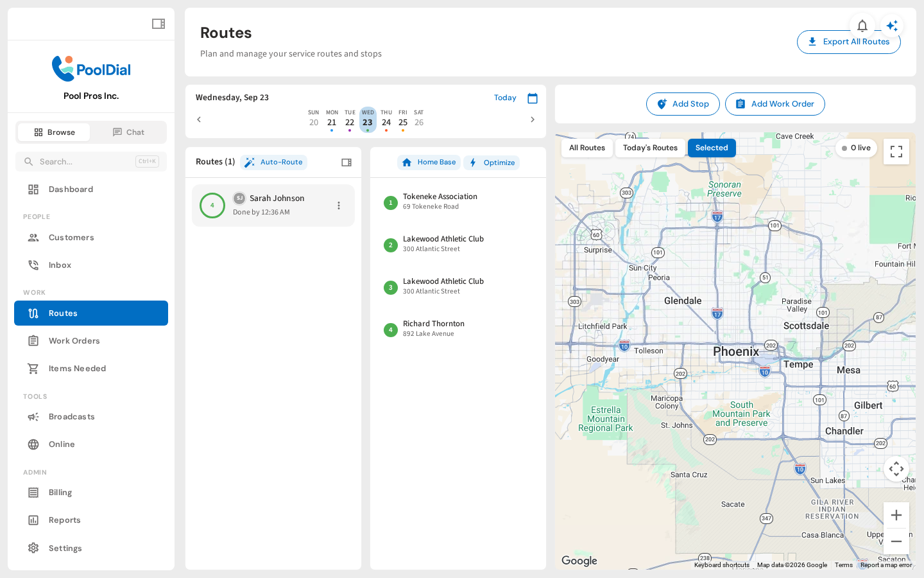Screen dimensions: 924x578
Task: Open Dashboard from sidebar
Action: click(91, 189)
